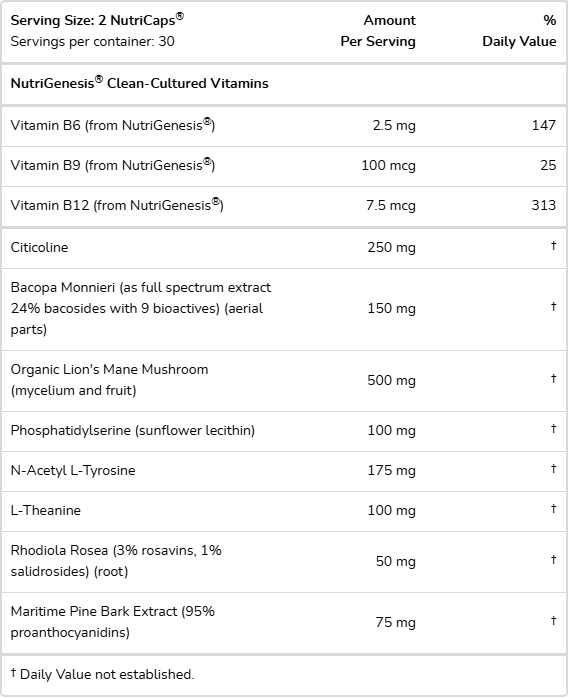The width and height of the screenshot is (568, 698).
Task: Click the Serving Size: 2 NutriCaps heading
Action: 97,20
